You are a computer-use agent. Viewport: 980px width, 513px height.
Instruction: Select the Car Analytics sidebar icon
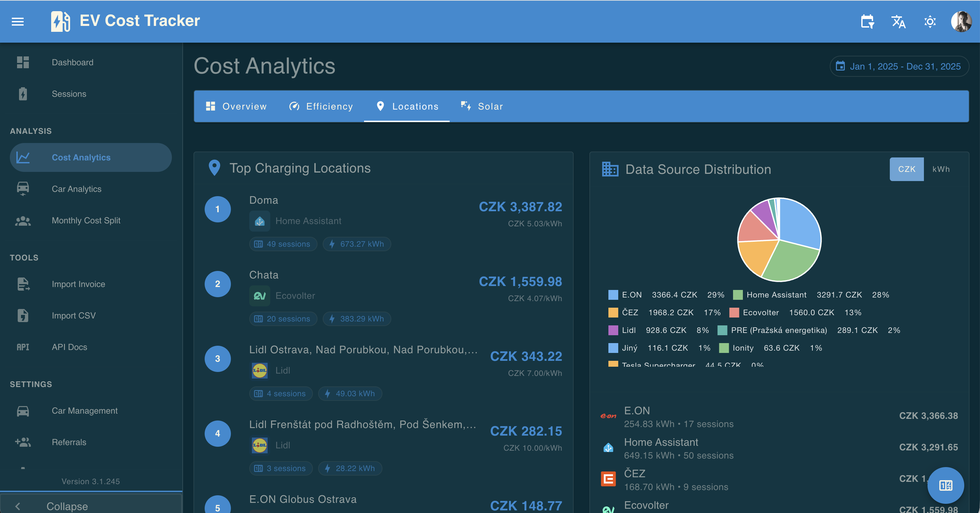[x=23, y=189]
